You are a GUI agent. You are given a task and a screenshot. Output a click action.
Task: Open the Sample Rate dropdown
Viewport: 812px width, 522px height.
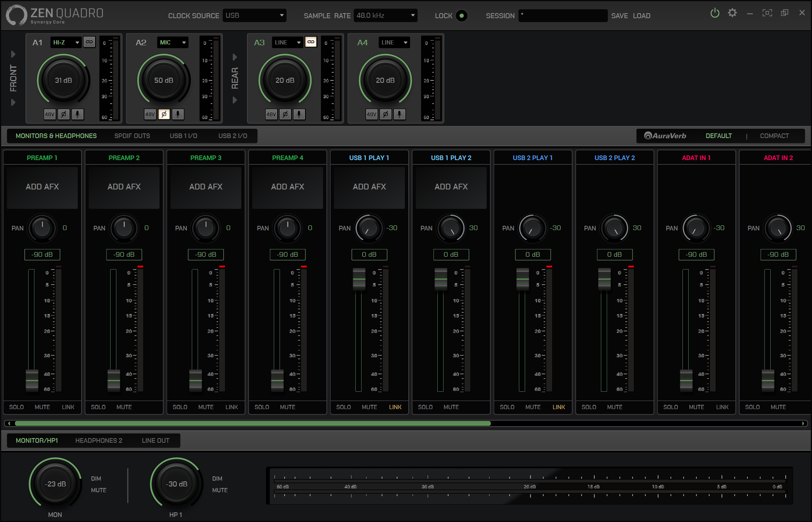click(386, 15)
